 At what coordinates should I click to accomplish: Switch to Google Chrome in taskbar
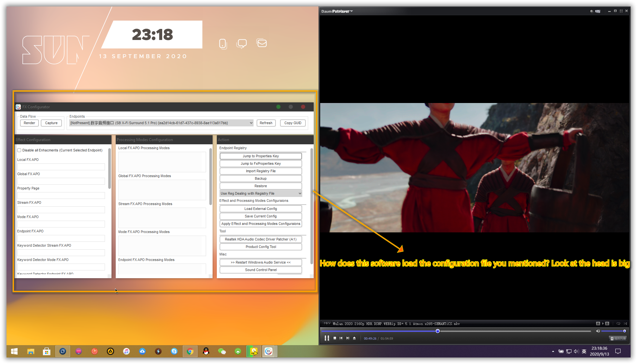(190, 351)
